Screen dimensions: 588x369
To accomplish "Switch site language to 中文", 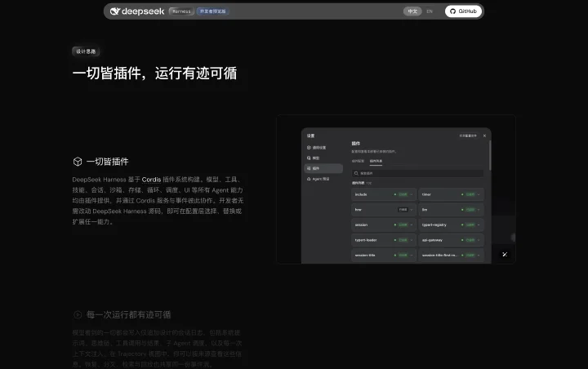I will [412, 11].
